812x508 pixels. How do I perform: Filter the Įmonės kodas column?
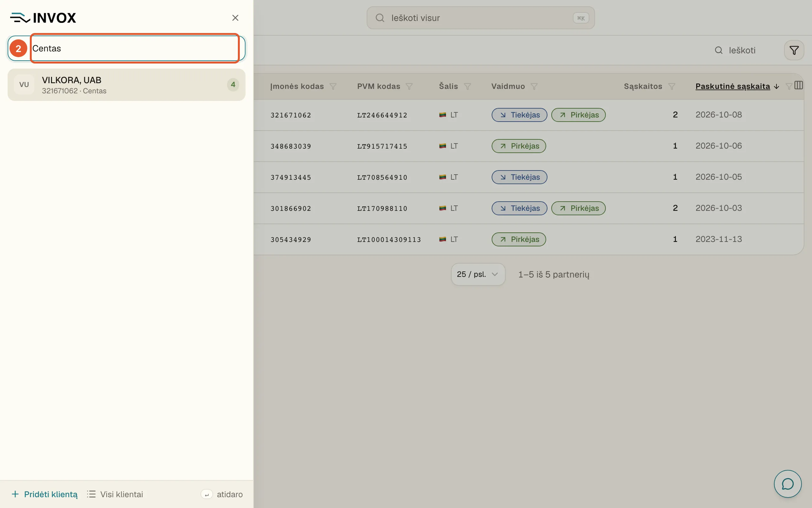333,86
